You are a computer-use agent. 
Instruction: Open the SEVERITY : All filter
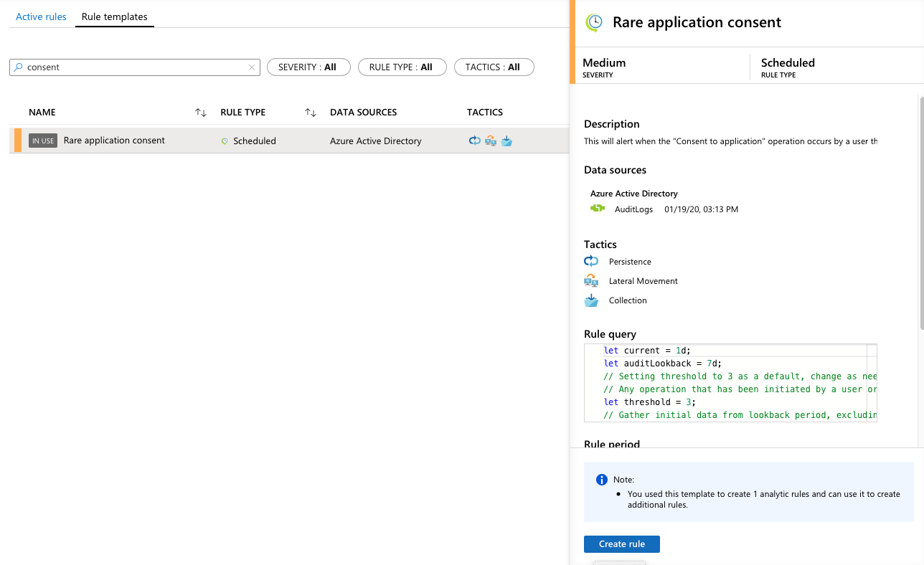pyautogui.click(x=308, y=67)
